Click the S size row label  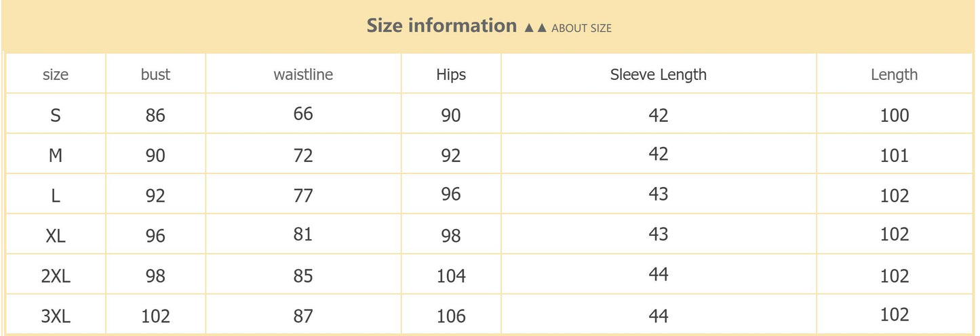(x=56, y=115)
